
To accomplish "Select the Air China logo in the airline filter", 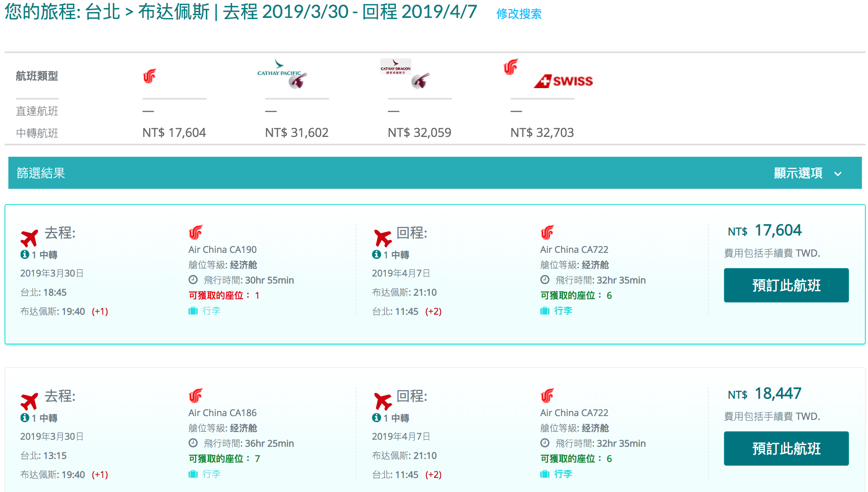I will pos(149,76).
